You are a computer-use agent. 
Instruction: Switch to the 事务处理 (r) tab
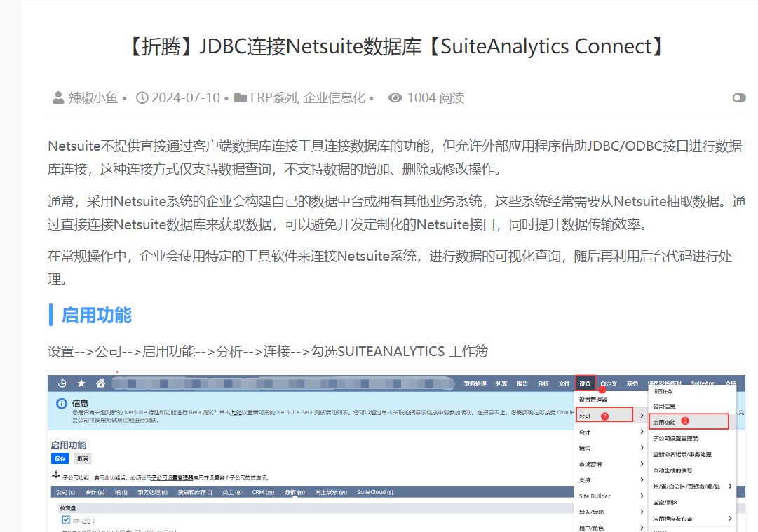coord(152,492)
